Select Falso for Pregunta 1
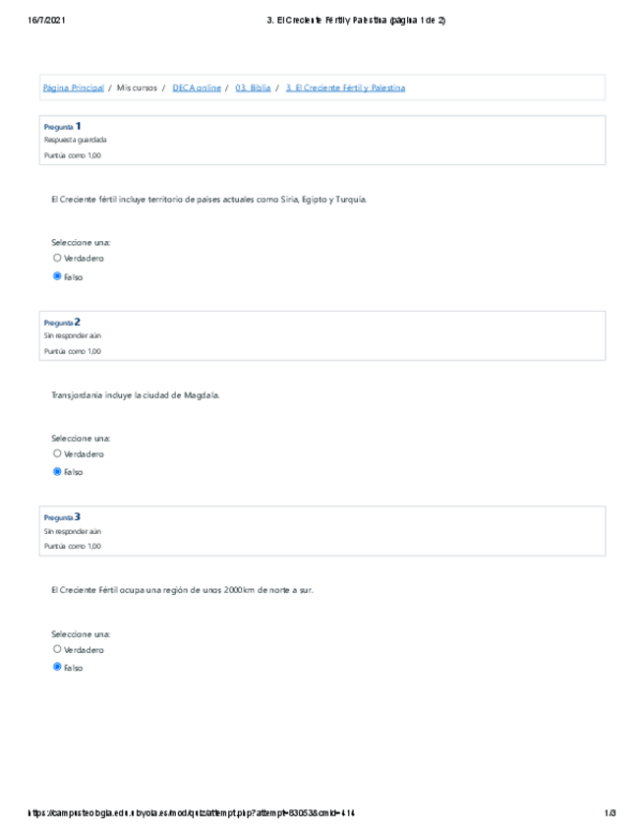The width and height of the screenshot is (644, 834). (57, 277)
